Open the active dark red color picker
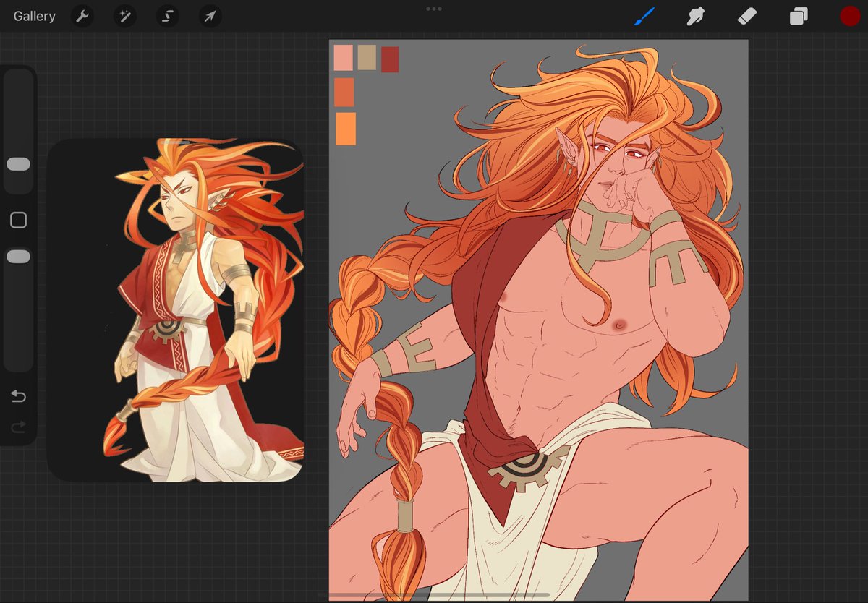This screenshot has height=603, width=868. (850, 16)
